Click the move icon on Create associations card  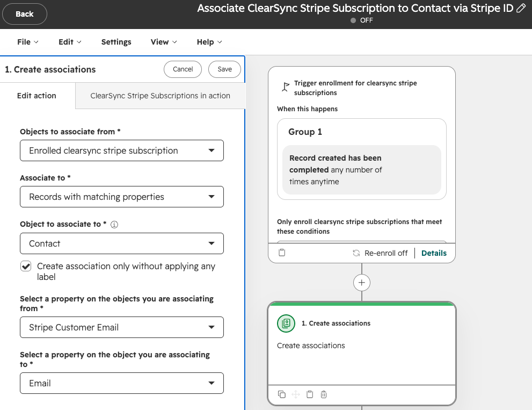pyautogui.click(x=295, y=394)
